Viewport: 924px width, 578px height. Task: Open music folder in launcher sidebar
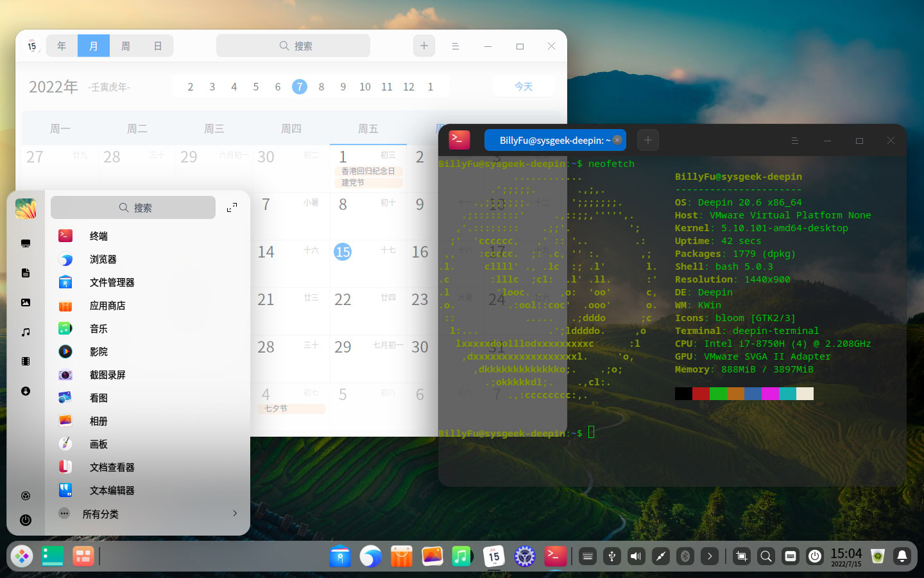[26, 332]
